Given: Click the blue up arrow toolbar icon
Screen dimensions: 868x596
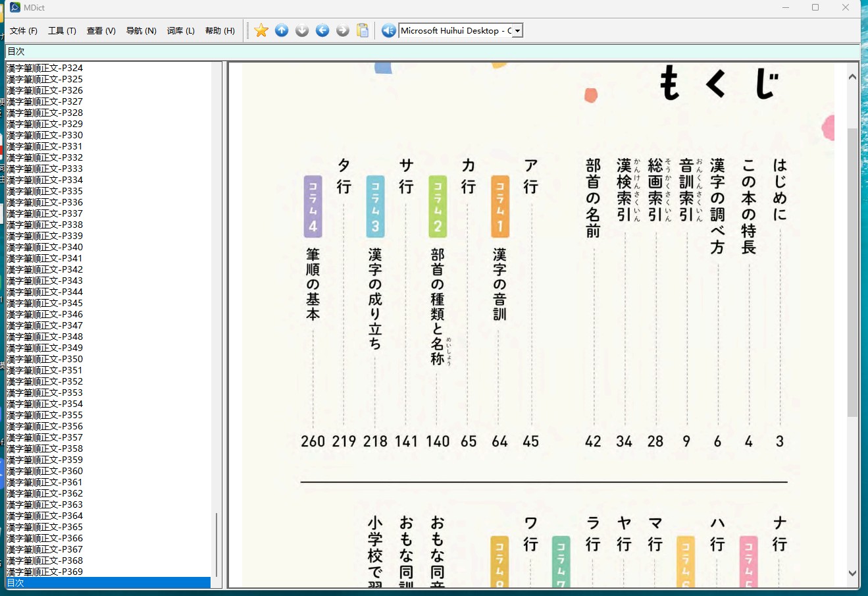Looking at the screenshot, I should click(x=282, y=30).
